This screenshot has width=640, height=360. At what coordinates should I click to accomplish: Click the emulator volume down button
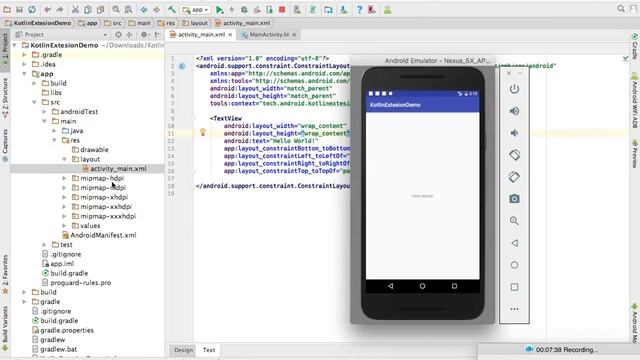(x=514, y=133)
